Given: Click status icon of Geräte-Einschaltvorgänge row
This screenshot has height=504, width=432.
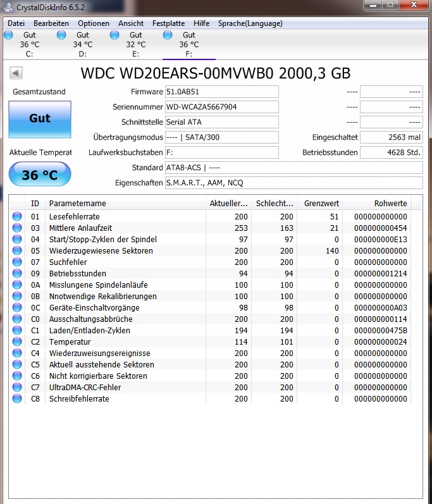Looking at the screenshot, I should pos(17,307).
